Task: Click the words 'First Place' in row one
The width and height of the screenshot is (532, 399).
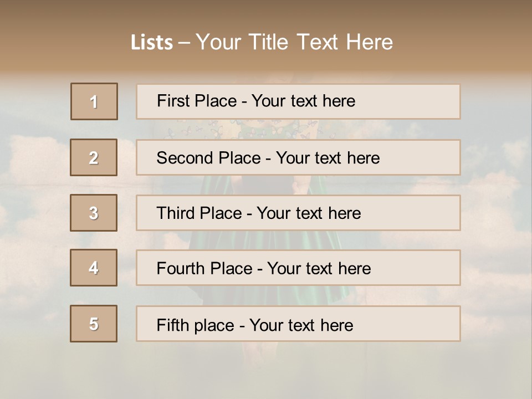Action: pos(197,101)
